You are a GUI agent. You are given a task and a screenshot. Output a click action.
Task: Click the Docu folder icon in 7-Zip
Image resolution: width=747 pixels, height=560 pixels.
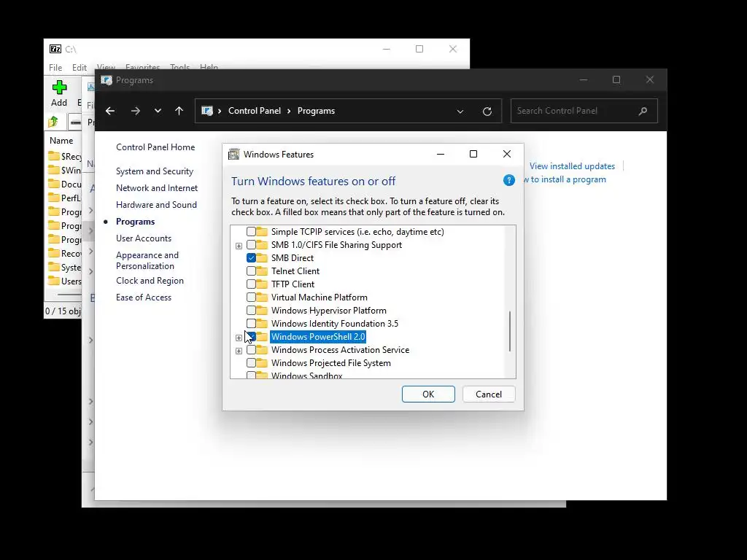pos(54,184)
